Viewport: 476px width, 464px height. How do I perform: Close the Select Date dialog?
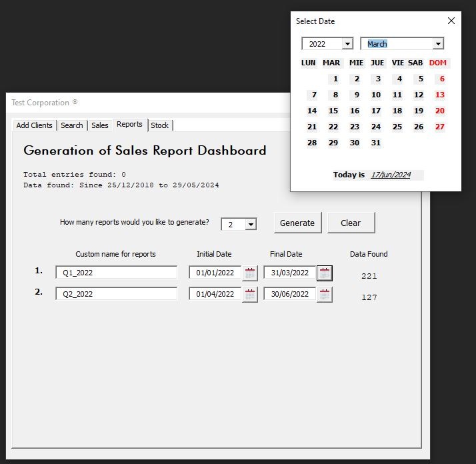pyautogui.click(x=451, y=21)
